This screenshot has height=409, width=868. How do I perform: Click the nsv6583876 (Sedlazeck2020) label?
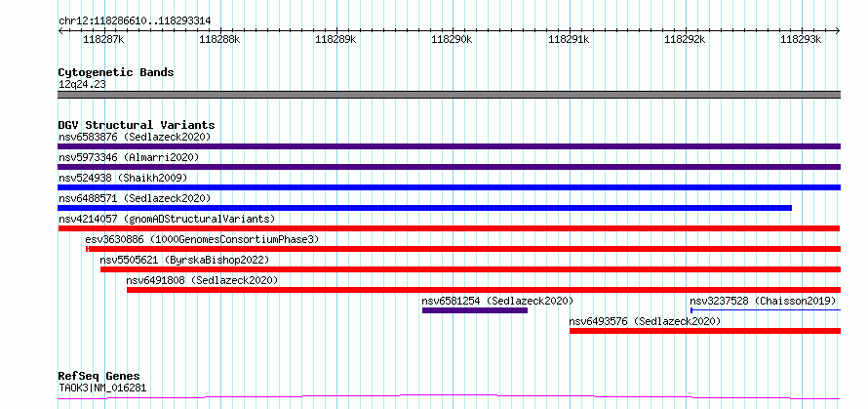135,137
